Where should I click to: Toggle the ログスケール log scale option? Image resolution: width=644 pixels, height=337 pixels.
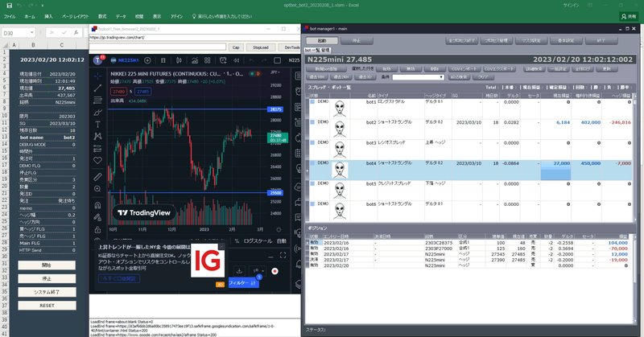258,241
